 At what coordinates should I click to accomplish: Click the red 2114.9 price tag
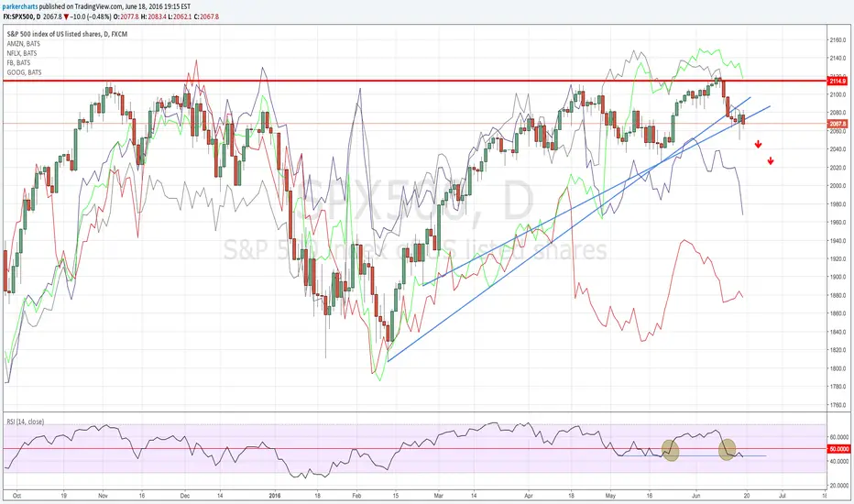pos(838,82)
